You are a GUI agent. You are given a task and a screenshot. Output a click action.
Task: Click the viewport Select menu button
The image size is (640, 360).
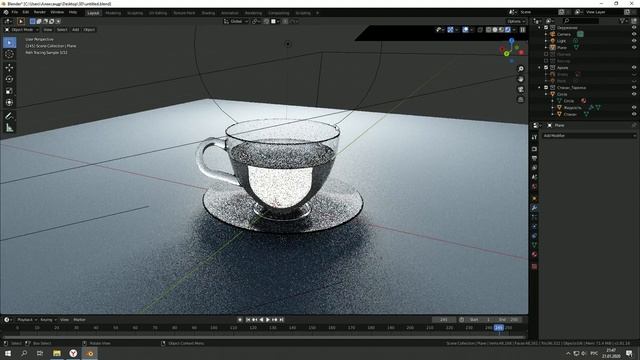click(x=62, y=30)
